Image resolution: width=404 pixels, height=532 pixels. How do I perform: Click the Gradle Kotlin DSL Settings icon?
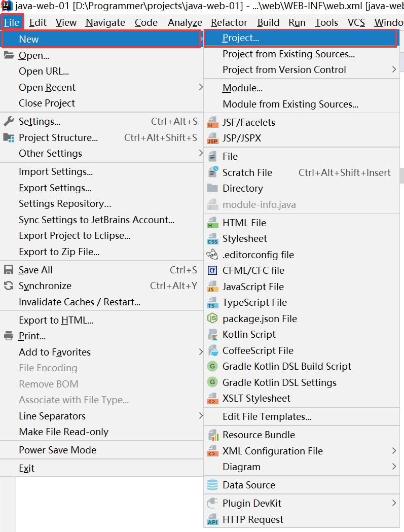click(212, 382)
